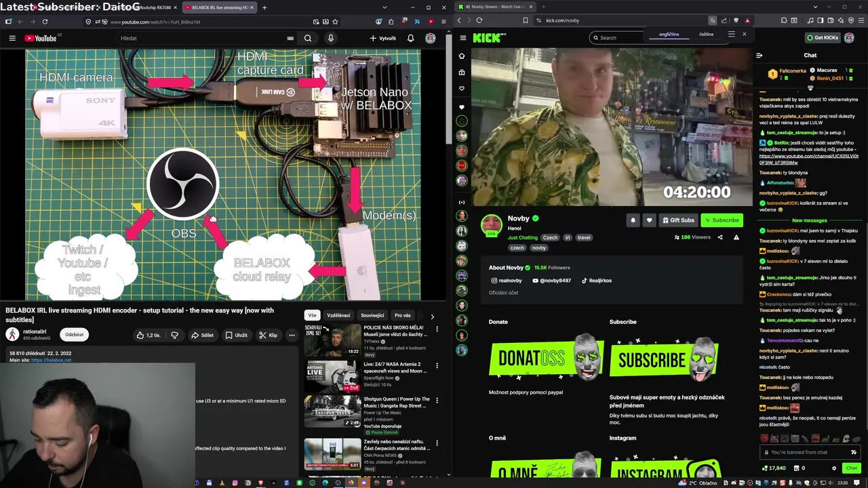Open the YouTube hamburger guide menu
868x488 pixels.
pyautogui.click(x=12, y=39)
